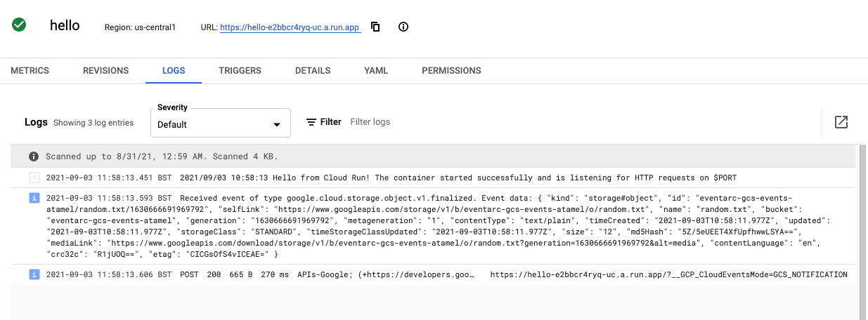Select the Triggers tab

pos(240,71)
